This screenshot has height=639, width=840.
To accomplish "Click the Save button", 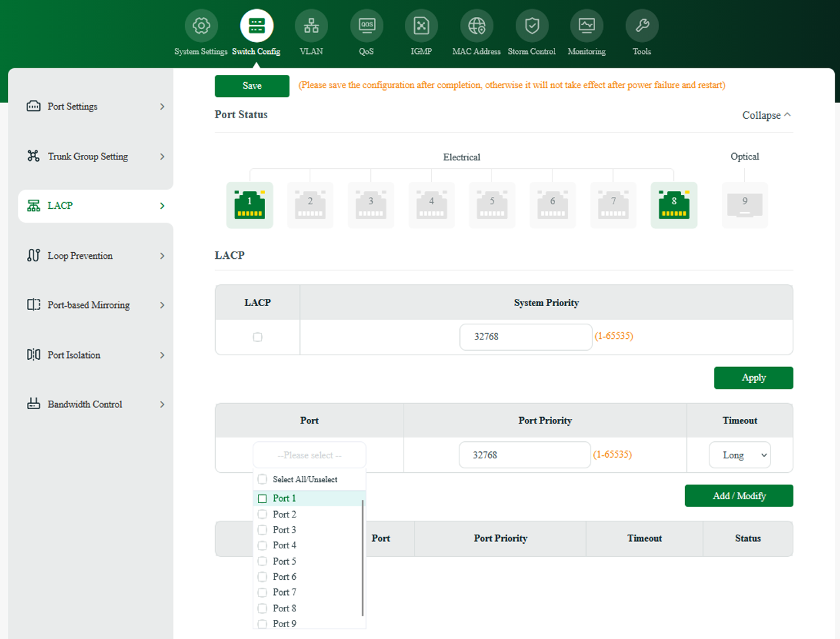I will (252, 85).
